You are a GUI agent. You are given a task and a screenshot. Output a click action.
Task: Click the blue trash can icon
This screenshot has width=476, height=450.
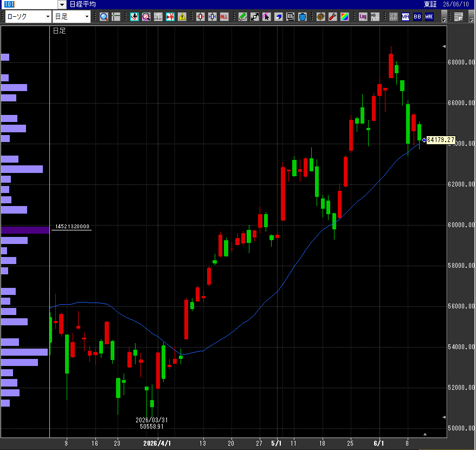[x=303, y=17]
